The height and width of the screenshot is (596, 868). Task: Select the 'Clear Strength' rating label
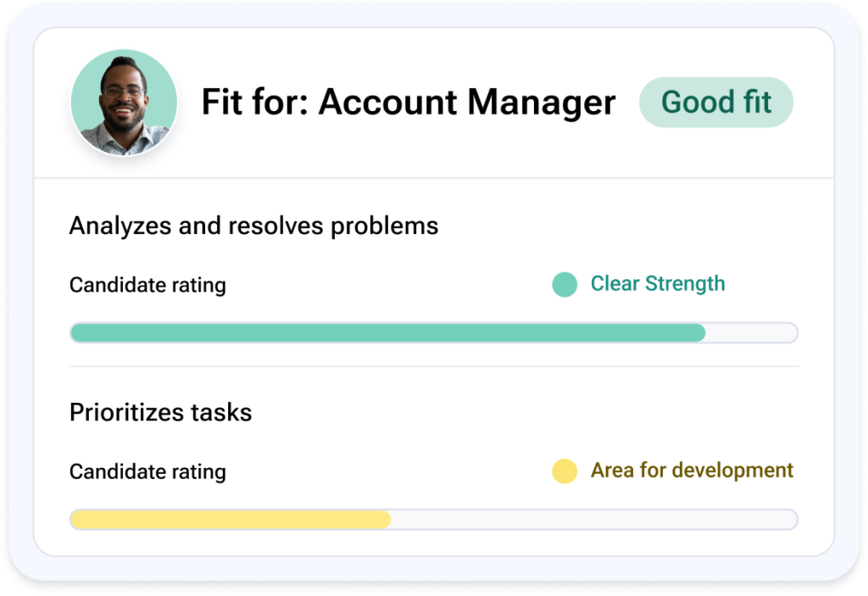[x=658, y=283]
